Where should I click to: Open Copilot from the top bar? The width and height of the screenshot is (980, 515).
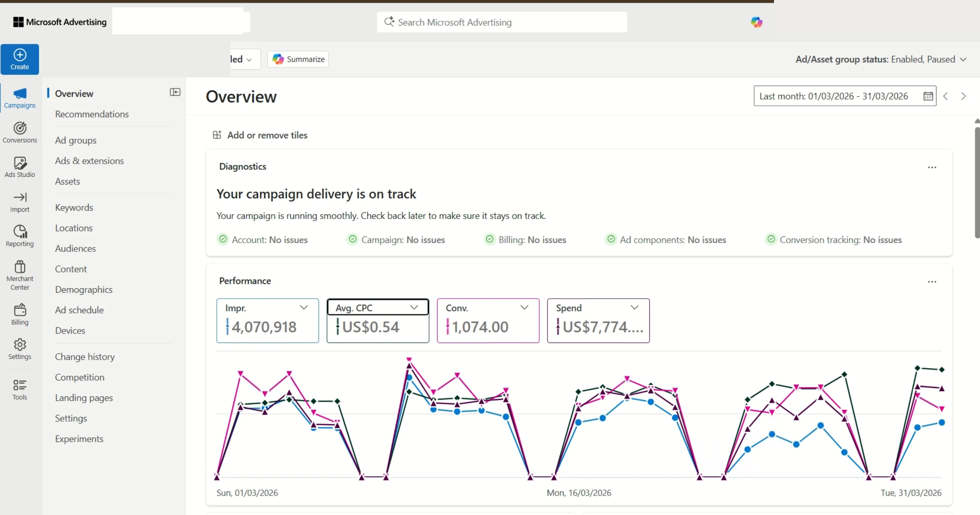(757, 22)
